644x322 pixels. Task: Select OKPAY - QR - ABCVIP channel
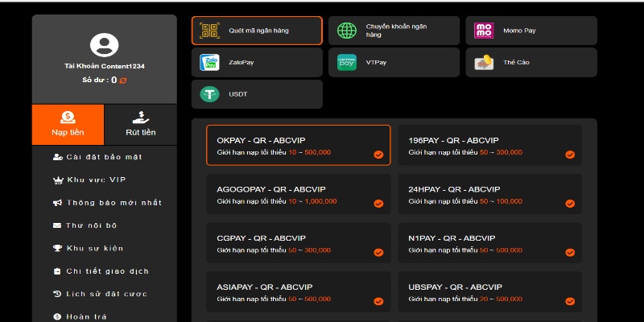click(298, 146)
